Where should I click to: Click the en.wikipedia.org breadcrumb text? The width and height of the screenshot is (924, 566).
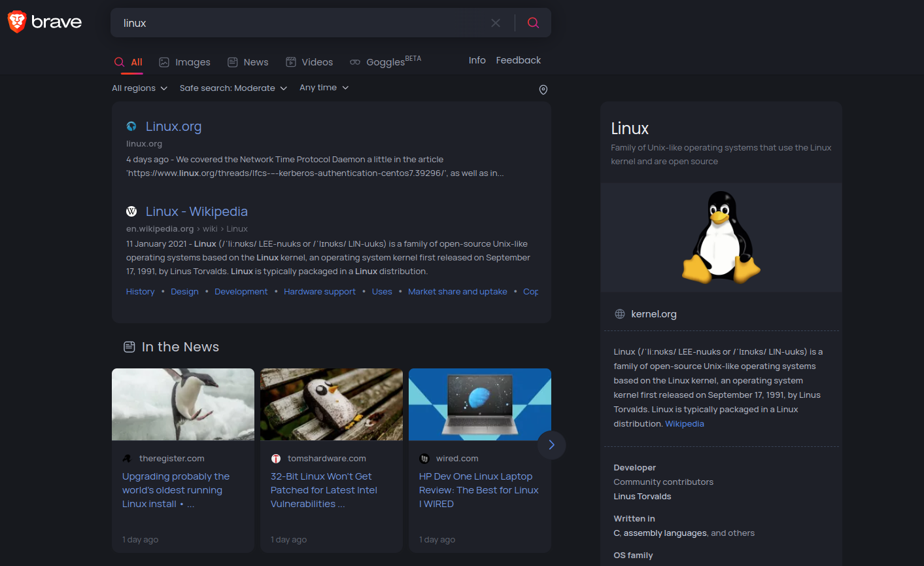[160, 229]
